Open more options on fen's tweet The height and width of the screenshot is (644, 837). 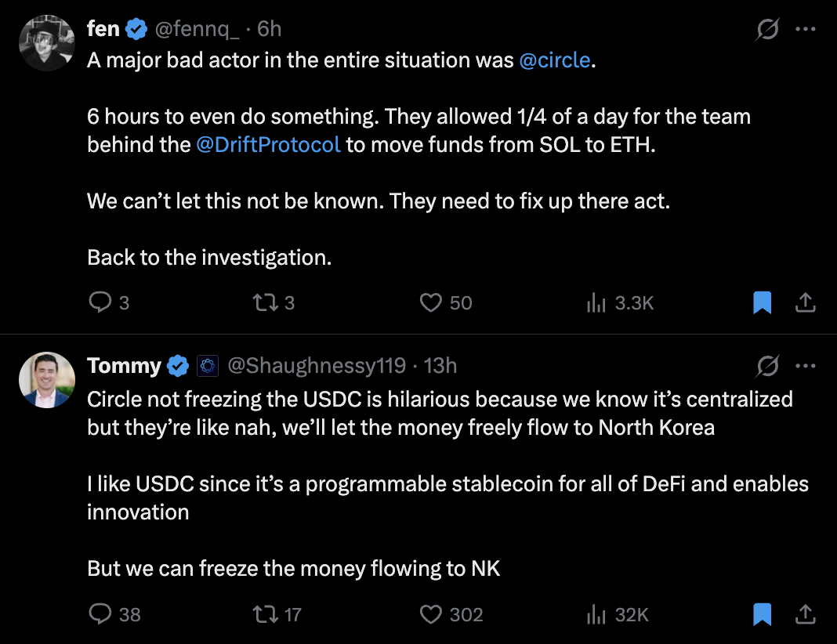(806, 30)
